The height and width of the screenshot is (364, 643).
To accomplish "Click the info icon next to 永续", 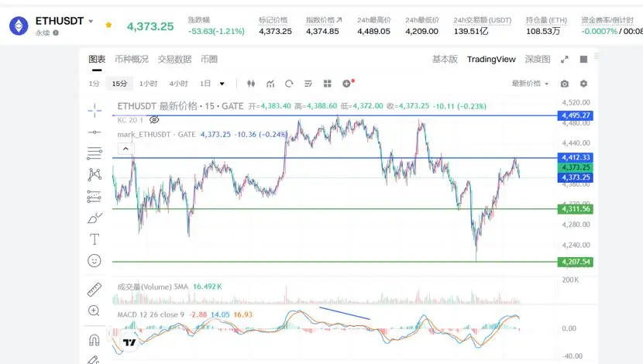I will [x=55, y=33].
